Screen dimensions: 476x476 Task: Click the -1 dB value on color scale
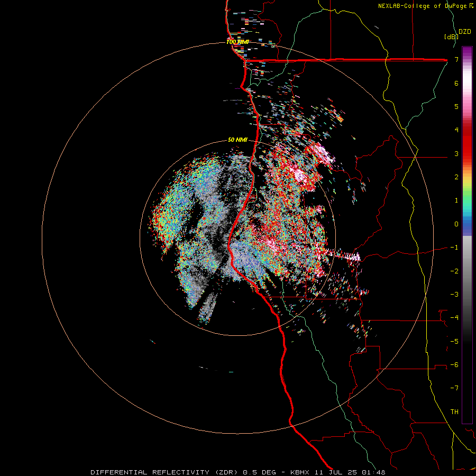click(x=454, y=248)
